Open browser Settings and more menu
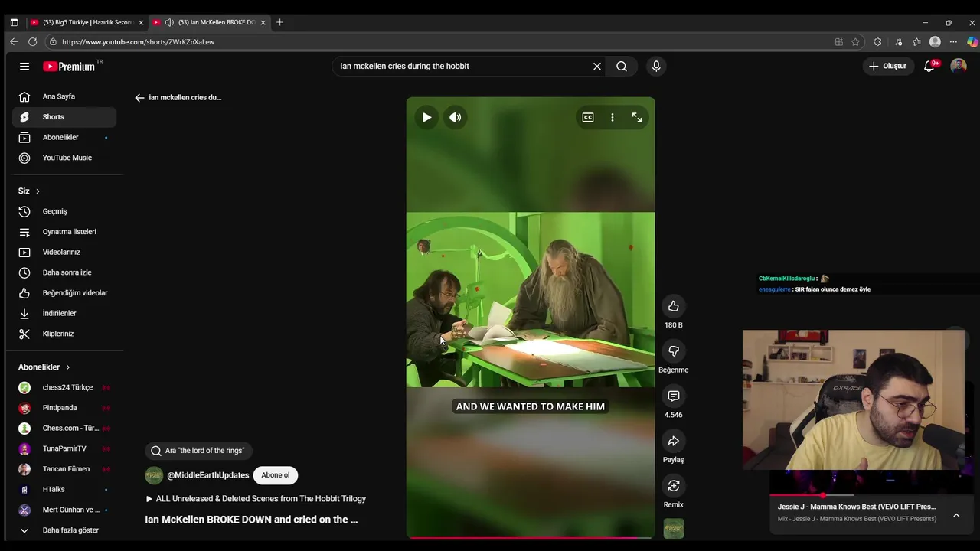 [x=953, y=42]
